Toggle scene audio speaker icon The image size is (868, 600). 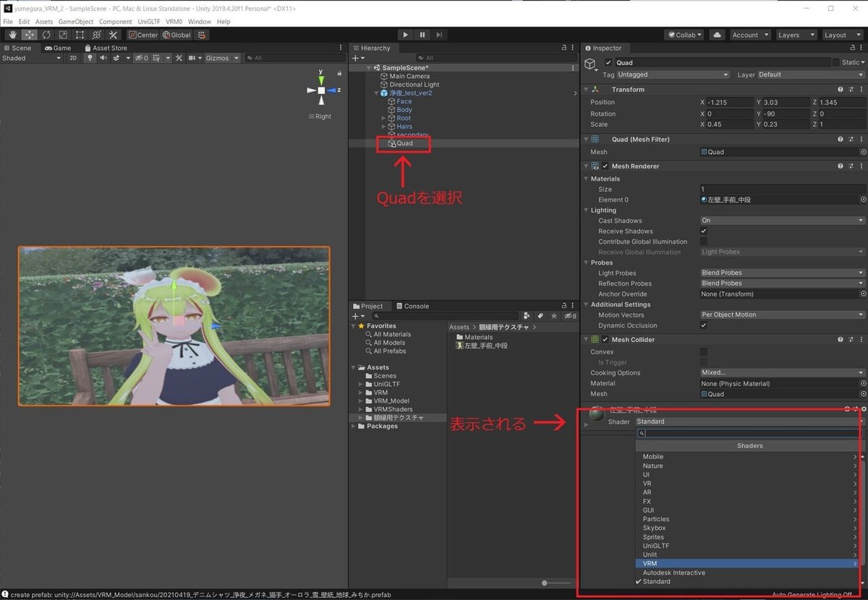[103, 58]
